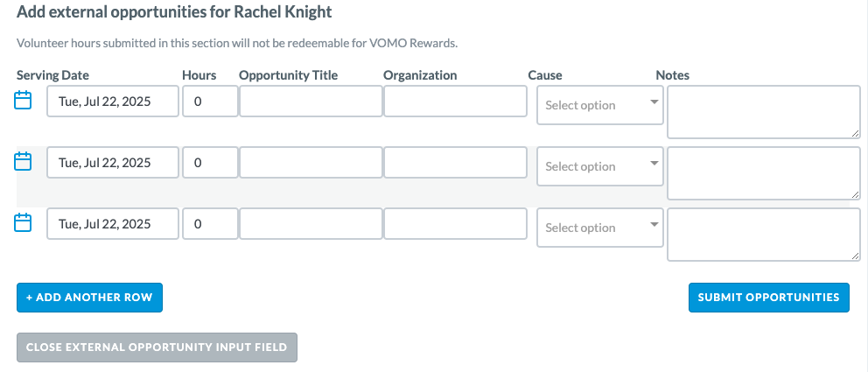
Task: Close external opportunity input field
Action: [x=157, y=347]
